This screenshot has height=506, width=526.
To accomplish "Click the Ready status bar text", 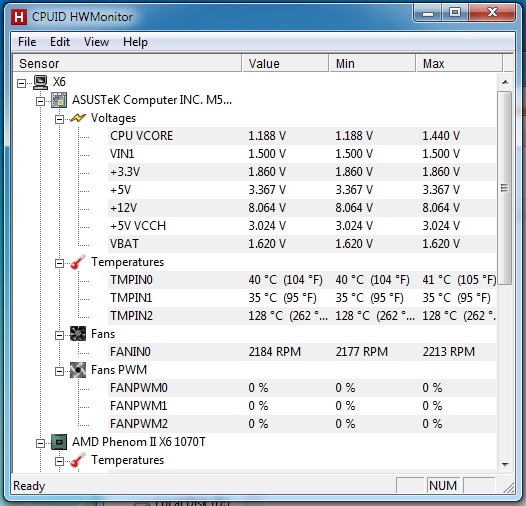I will pos(29,486).
